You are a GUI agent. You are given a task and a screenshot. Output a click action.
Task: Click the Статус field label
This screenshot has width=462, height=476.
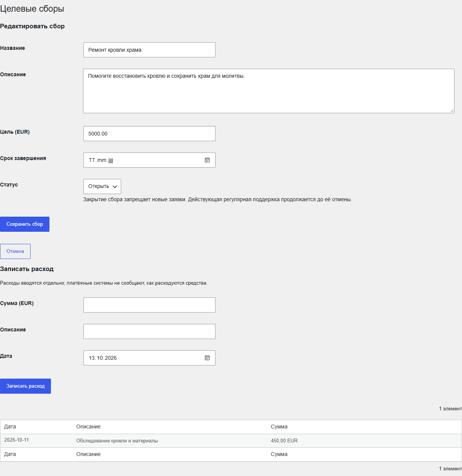coord(9,185)
